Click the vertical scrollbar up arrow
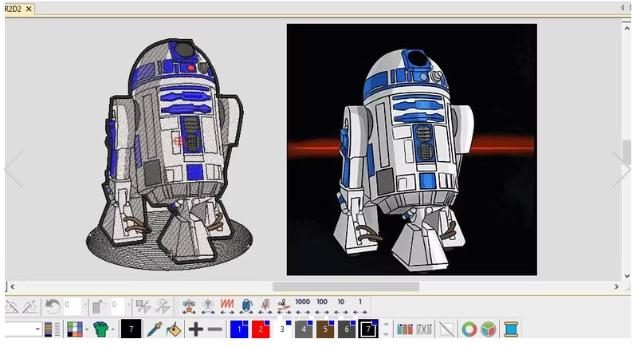Viewport: 644px width, 347px height. [626, 29]
